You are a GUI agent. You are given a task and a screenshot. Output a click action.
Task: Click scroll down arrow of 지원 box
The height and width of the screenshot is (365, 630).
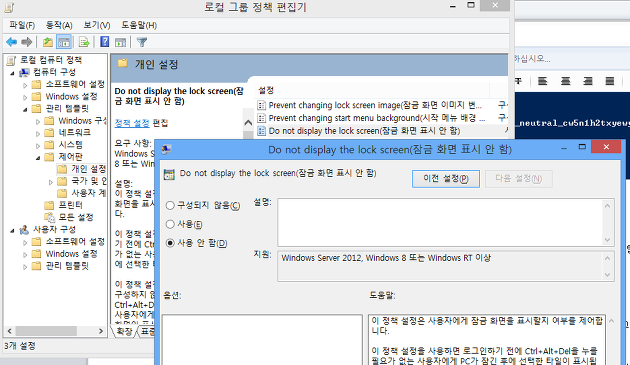click(x=608, y=275)
